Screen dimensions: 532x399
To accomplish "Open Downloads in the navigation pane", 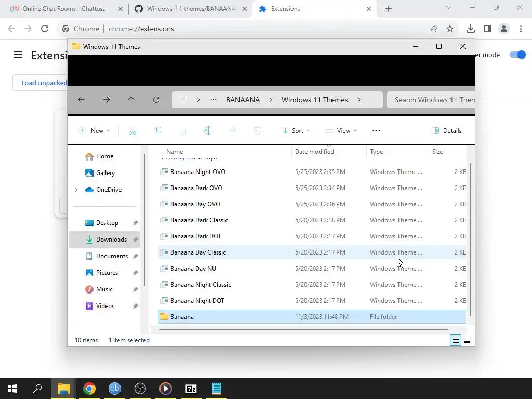I will tap(104, 240).
